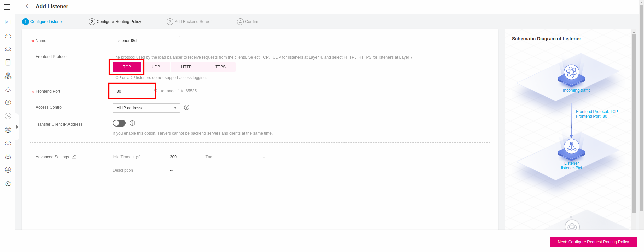Open the All IP addresses dropdown

pyautogui.click(x=146, y=108)
